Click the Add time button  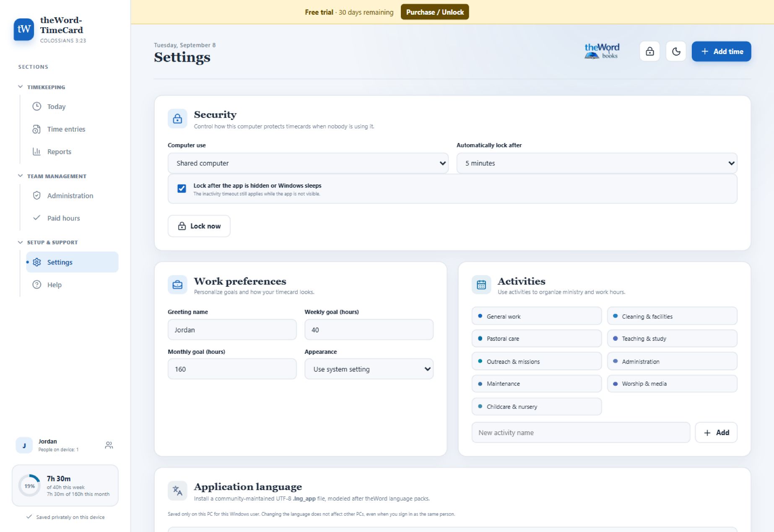click(x=721, y=52)
